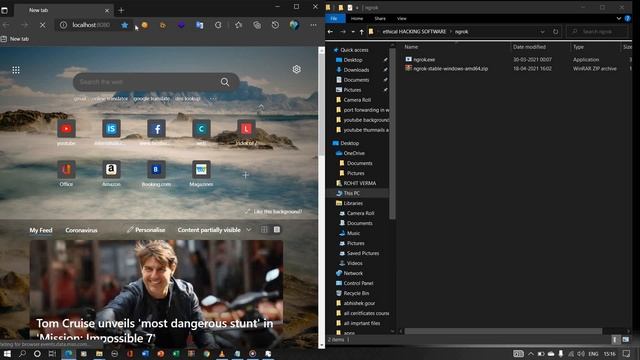Collapse the quick links section

pyautogui.click(x=261, y=107)
